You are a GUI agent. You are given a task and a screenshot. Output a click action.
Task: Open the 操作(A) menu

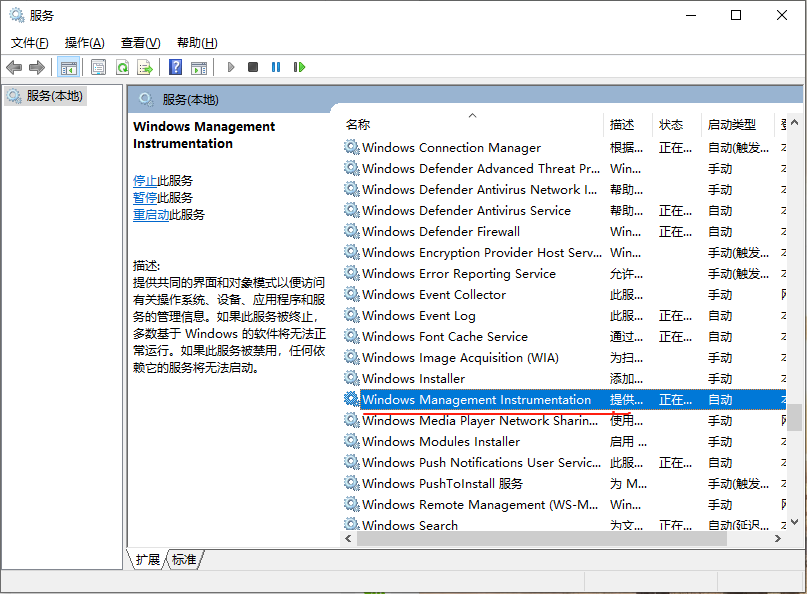[x=84, y=43]
